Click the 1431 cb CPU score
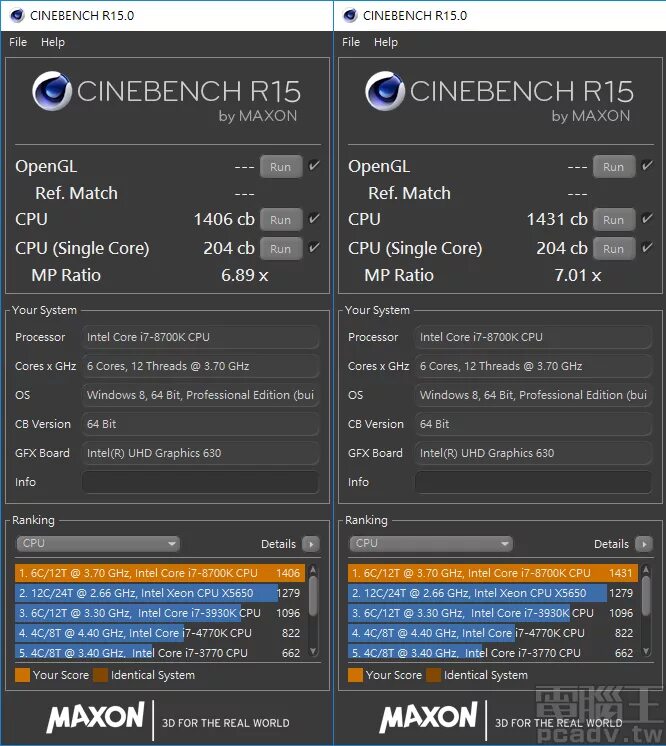 click(x=557, y=219)
